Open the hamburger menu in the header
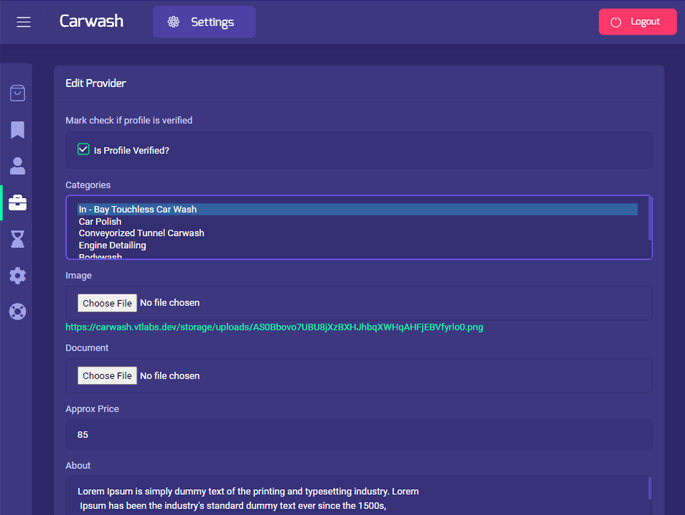Screen dimensions: 685x515 click(23, 22)
